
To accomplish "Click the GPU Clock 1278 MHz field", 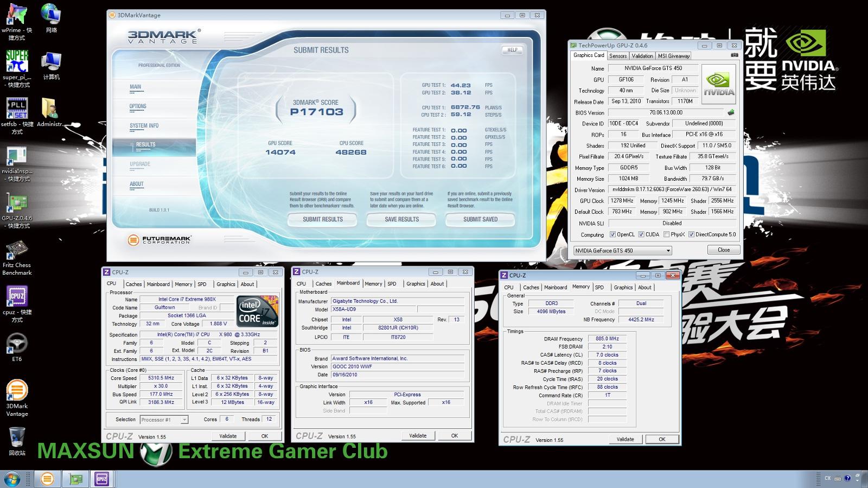I will tap(622, 201).
